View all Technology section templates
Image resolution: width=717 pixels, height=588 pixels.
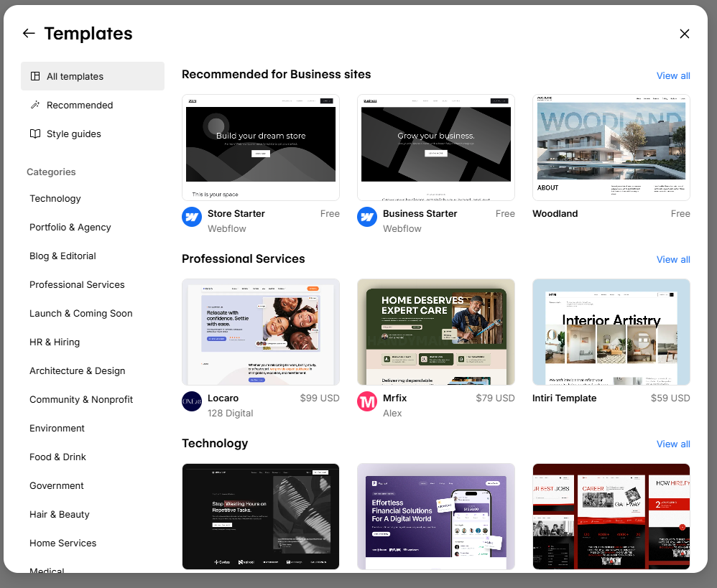[x=673, y=444]
